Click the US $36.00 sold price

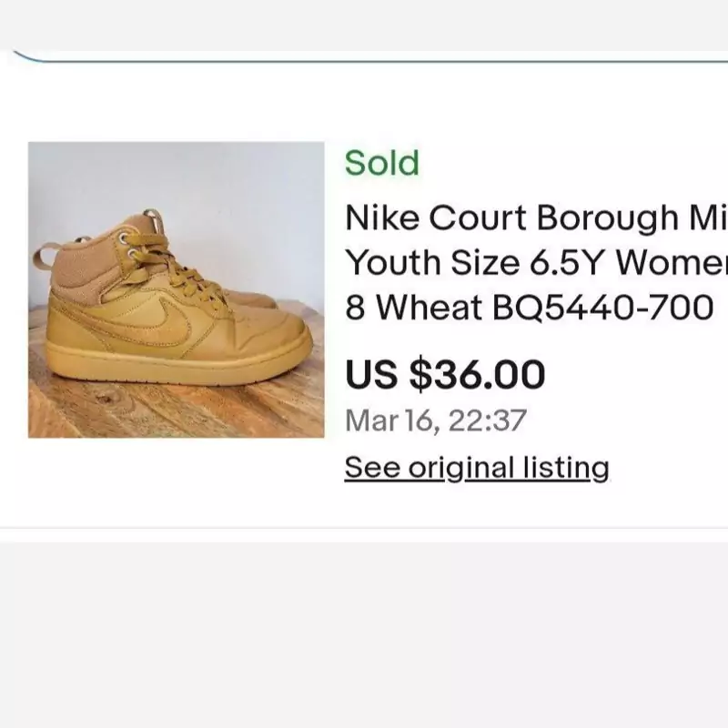pyautogui.click(x=445, y=374)
